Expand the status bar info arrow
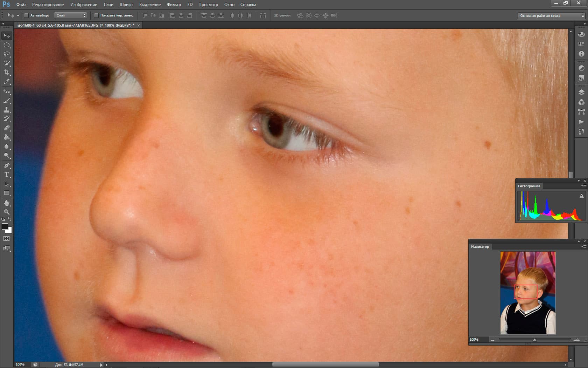The image size is (588, 368). point(101,365)
